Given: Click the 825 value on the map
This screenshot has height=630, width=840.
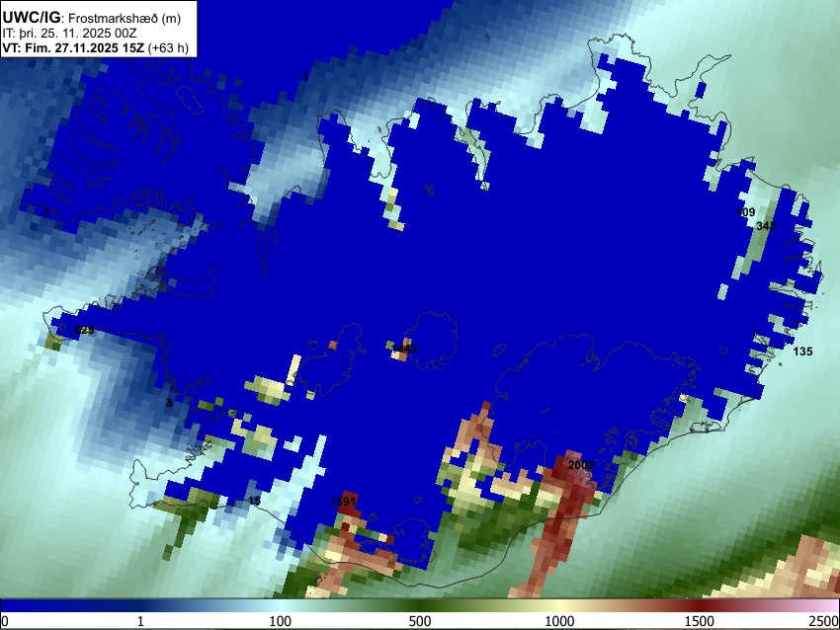Looking at the screenshot, I should [84, 330].
